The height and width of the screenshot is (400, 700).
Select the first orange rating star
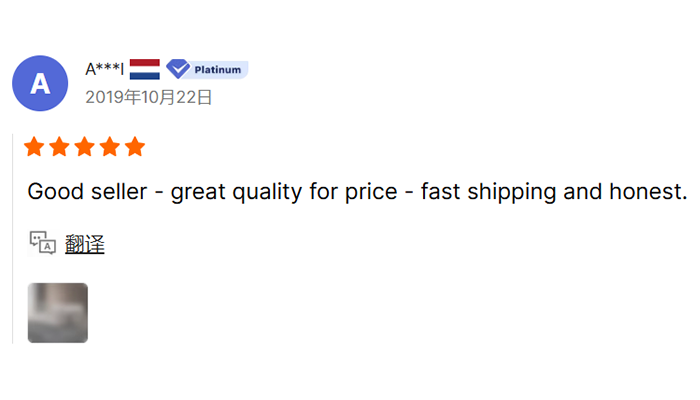(34, 147)
